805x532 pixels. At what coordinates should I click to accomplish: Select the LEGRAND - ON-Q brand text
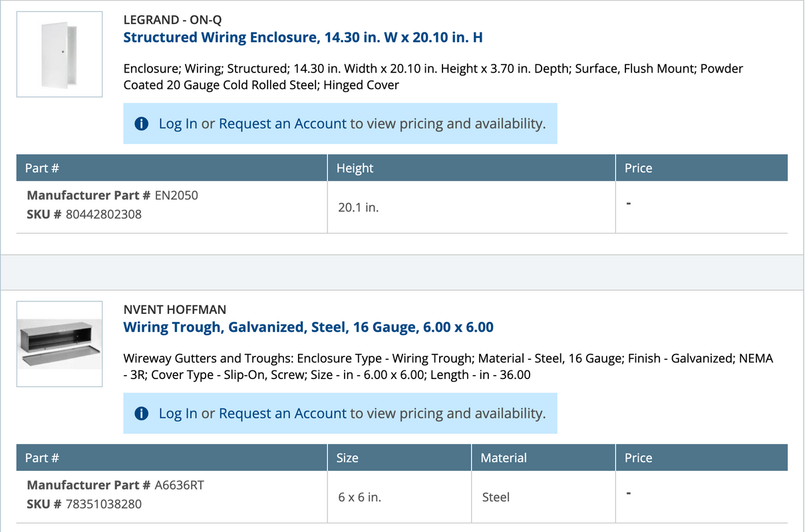tap(173, 20)
